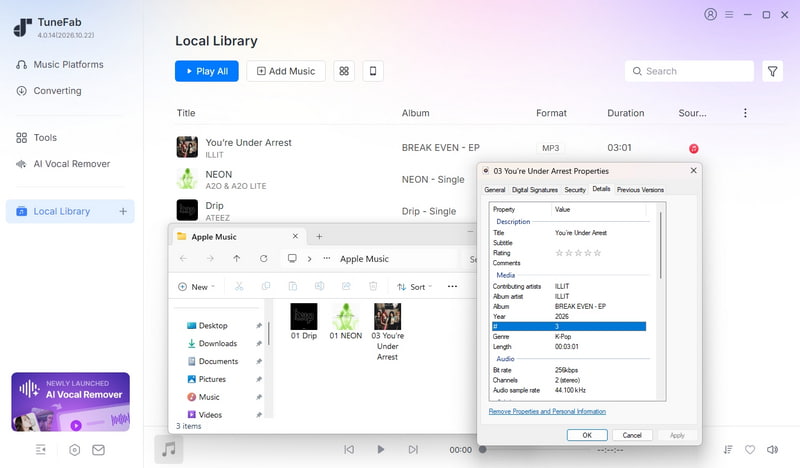The image size is (800, 468).
Task: Open AI Vocal Remover in sidebar
Action: click(63, 164)
